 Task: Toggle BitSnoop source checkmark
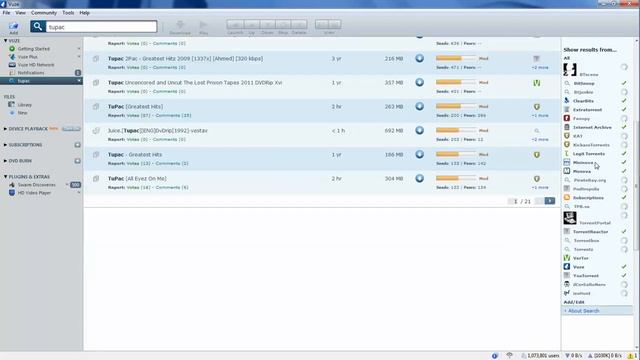(x=624, y=83)
